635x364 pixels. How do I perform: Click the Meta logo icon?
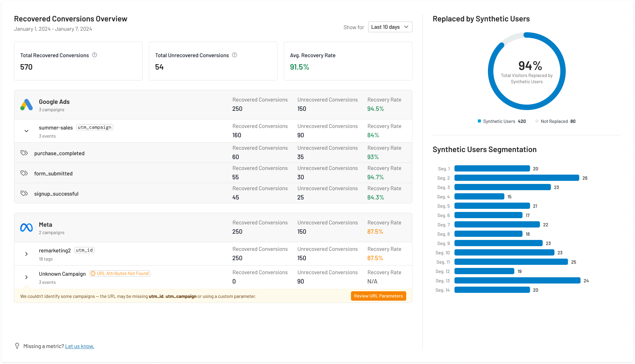pyautogui.click(x=26, y=227)
